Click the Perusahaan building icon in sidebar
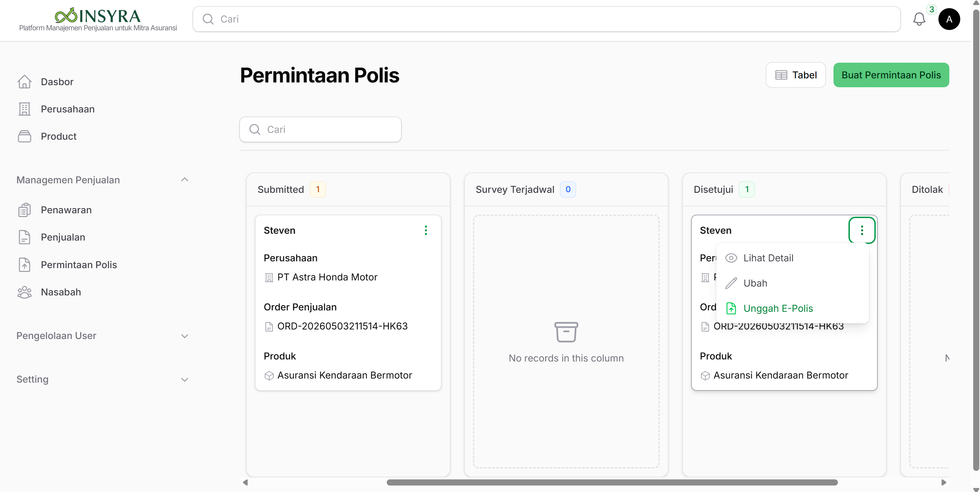Viewport: 980px width, 492px height. (24, 109)
